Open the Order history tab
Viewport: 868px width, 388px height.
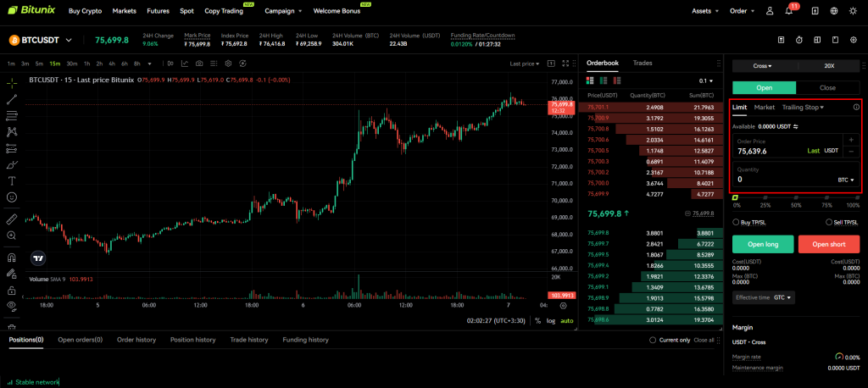coord(136,340)
